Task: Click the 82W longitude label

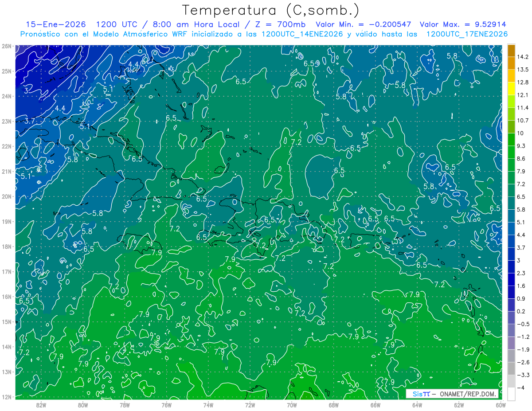Action: (41, 405)
